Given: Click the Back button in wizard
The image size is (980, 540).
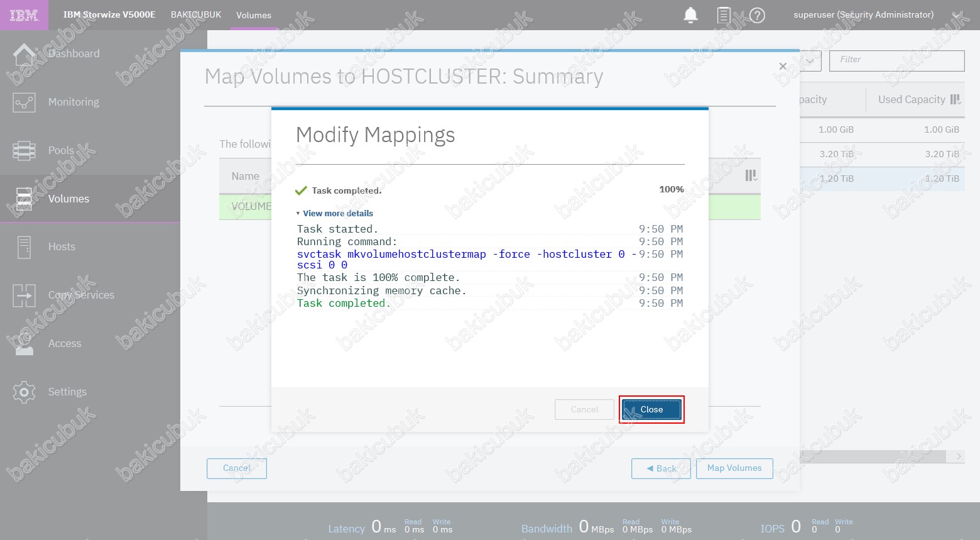Looking at the screenshot, I should [x=661, y=468].
